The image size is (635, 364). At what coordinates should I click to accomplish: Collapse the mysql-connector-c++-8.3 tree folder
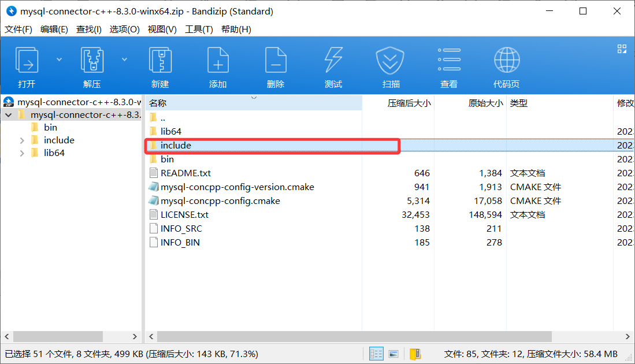click(x=9, y=115)
